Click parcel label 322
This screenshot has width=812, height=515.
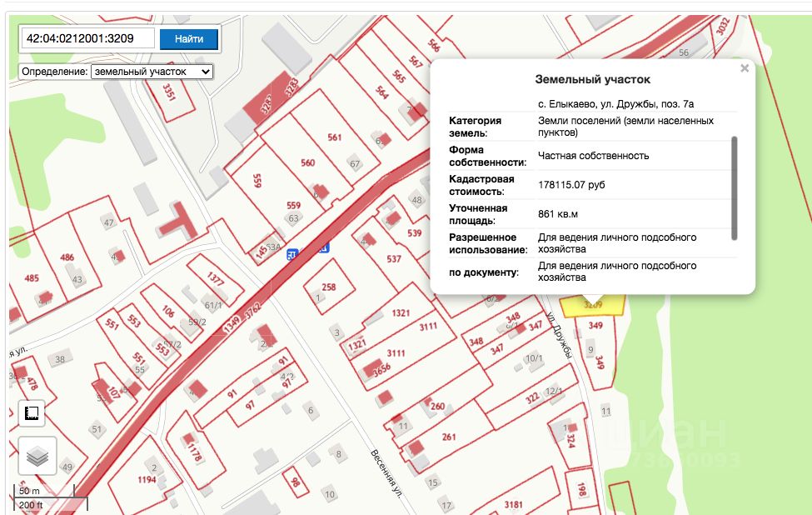[532, 397]
